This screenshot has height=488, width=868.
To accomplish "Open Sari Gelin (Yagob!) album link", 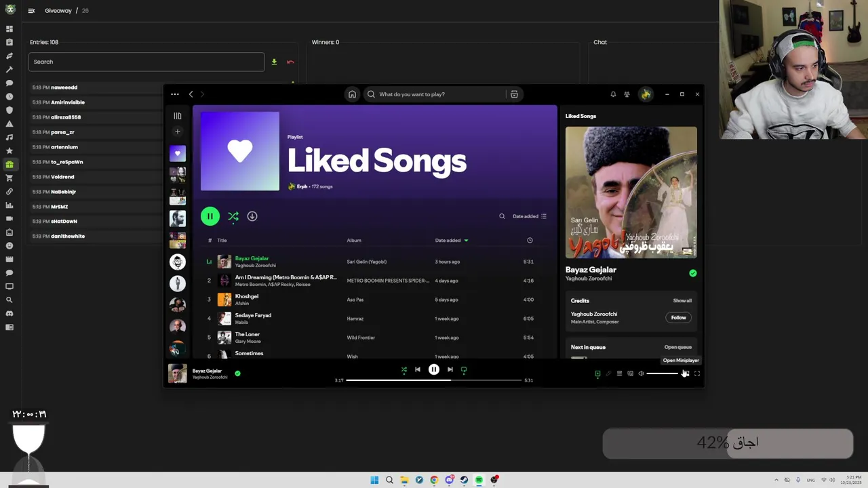I will pos(367,262).
